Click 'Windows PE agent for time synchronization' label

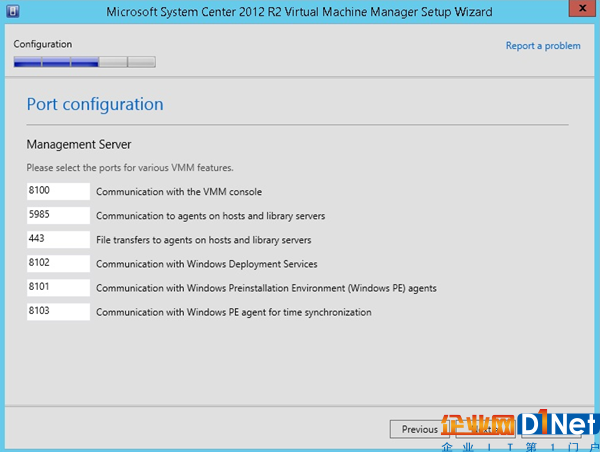(x=234, y=312)
